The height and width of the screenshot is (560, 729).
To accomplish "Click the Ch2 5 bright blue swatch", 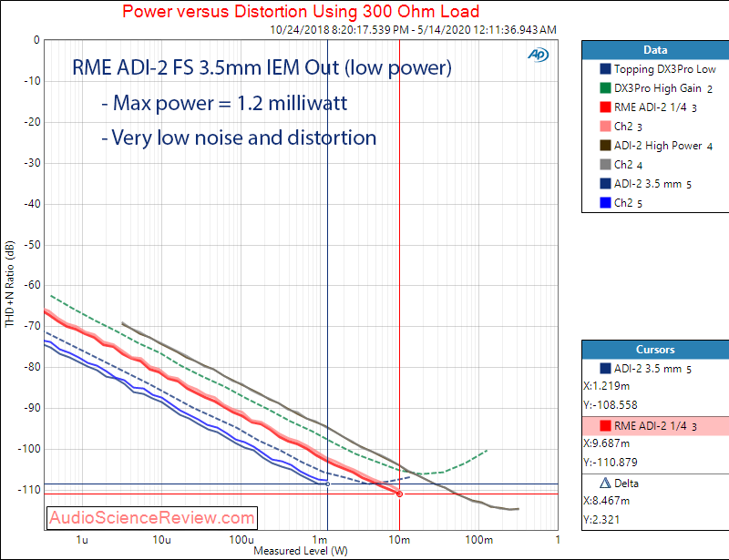I will (x=605, y=203).
